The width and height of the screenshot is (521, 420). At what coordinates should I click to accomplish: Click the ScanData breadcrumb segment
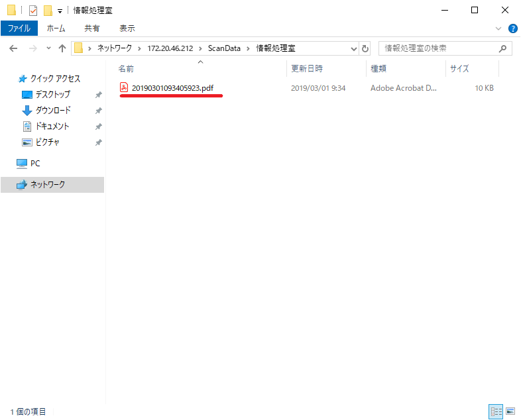pyautogui.click(x=224, y=48)
